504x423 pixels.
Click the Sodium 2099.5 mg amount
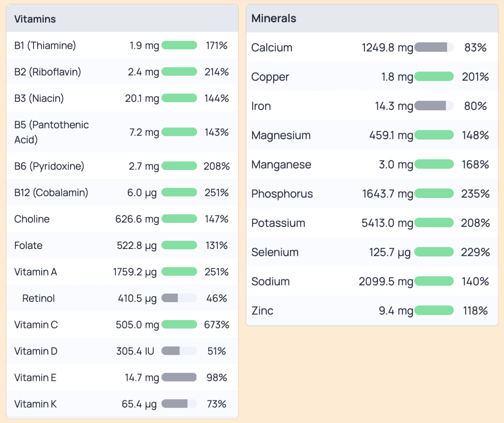[x=386, y=281]
